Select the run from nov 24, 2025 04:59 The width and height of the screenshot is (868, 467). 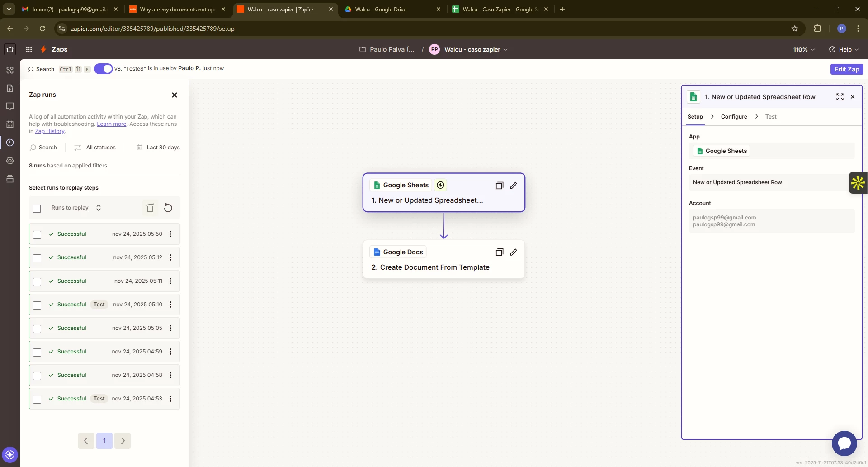[37, 352]
